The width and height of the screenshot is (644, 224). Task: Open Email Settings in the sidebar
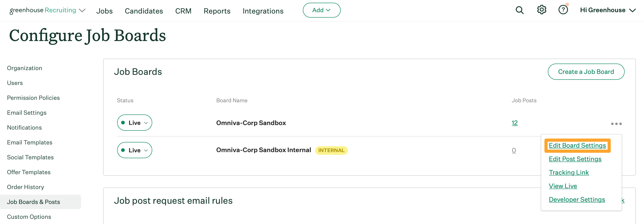click(x=27, y=113)
